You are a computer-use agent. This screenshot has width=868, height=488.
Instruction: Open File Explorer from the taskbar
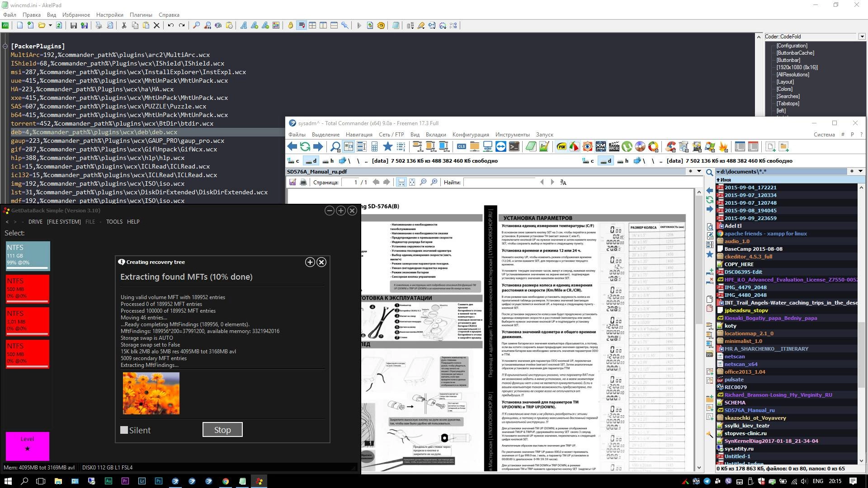tap(58, 481)
